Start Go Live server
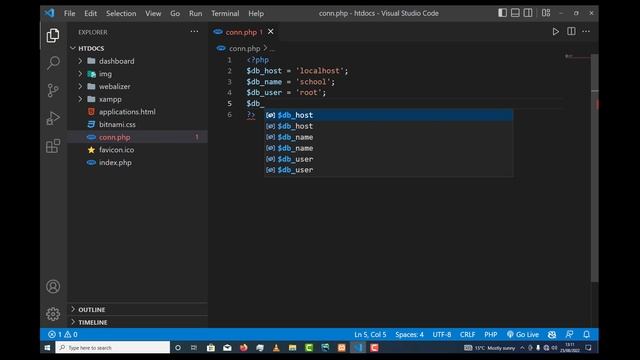The height and width of the screenshot is (360, 640). (523, 334)
